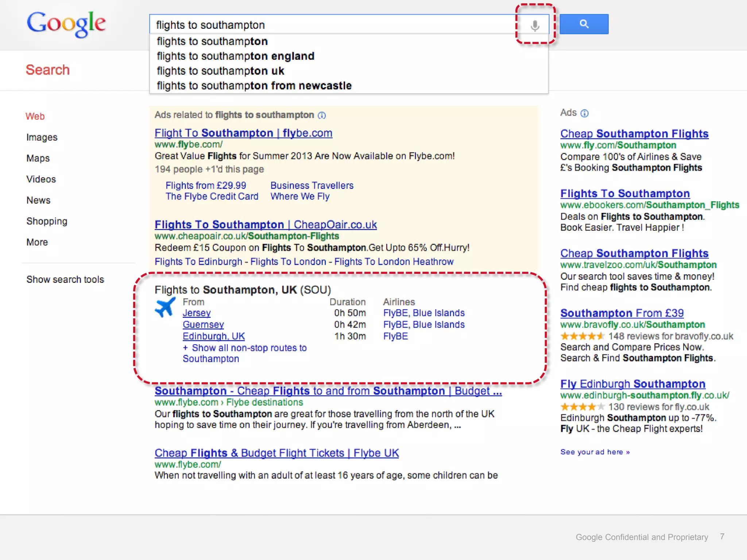Viewport: 747px width, 560px height.
Task: Click 'Flights to Southampton, UK (SOU)' heading
Action: [x=243, y=290]
